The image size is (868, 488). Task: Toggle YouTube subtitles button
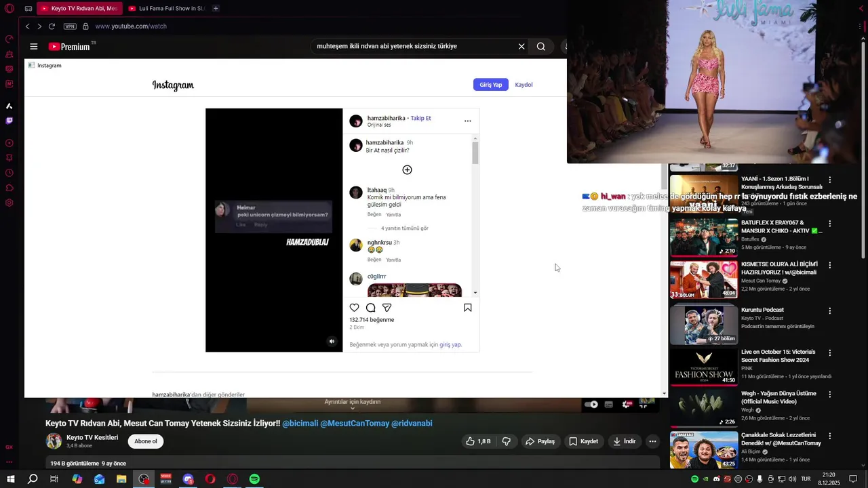609,405
